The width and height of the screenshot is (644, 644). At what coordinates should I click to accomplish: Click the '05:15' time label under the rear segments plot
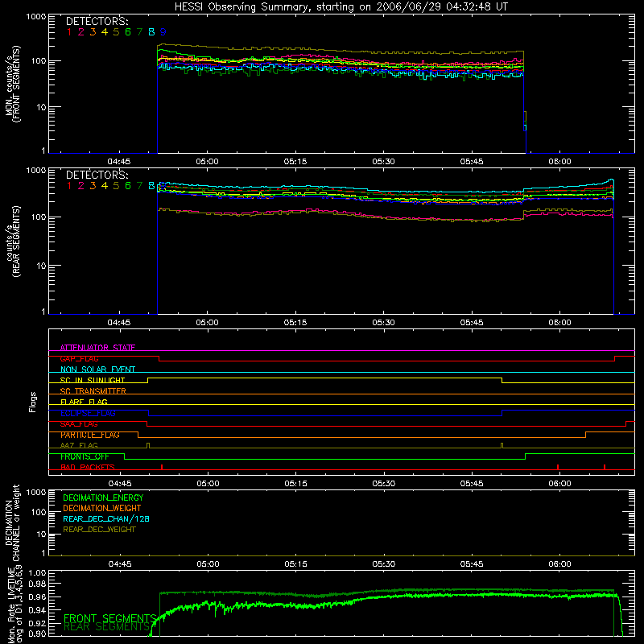(295, 323)
